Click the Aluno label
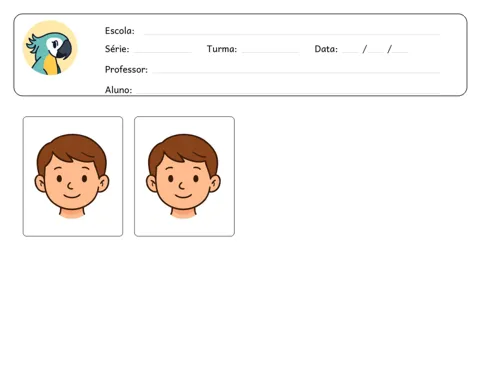Screen dimensions: 480x384 (x=118, y=90)
